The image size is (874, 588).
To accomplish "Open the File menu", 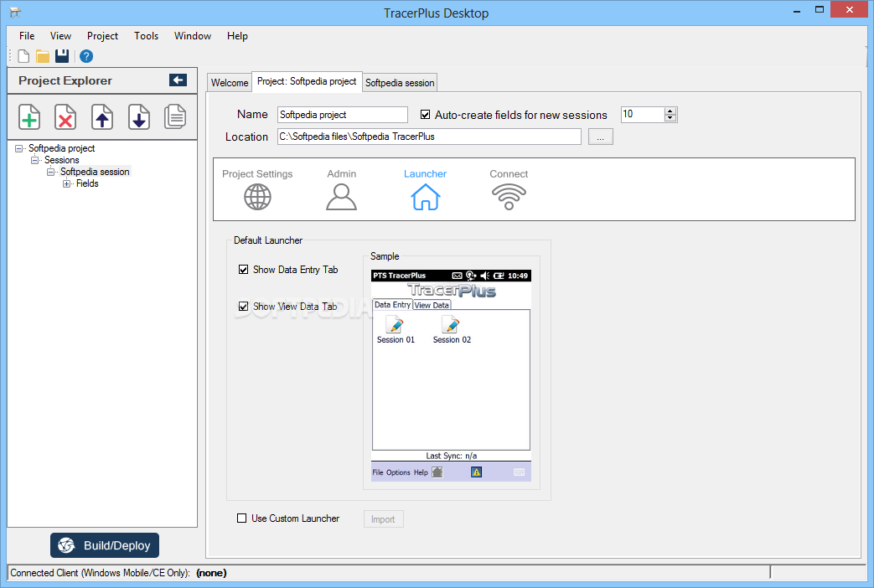I will click(27, 36).
